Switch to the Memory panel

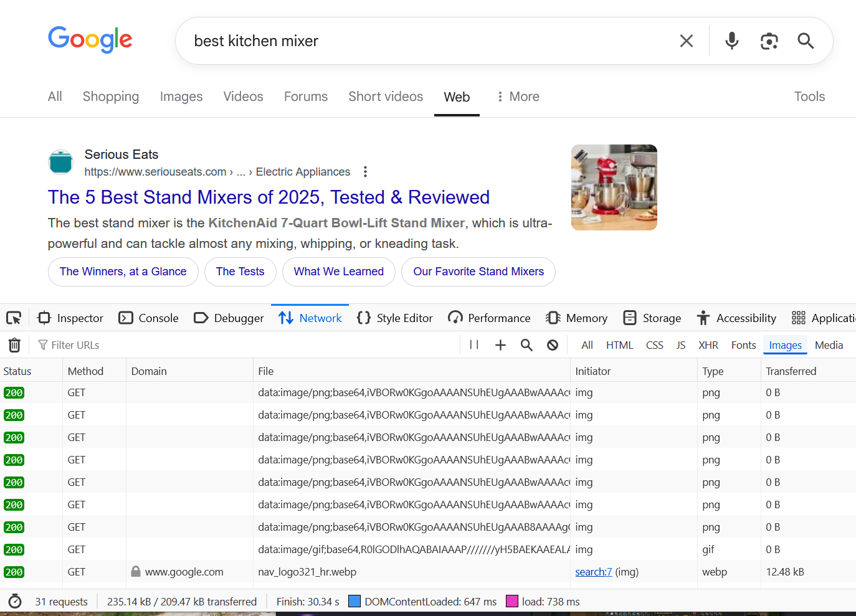coord(576,318)
